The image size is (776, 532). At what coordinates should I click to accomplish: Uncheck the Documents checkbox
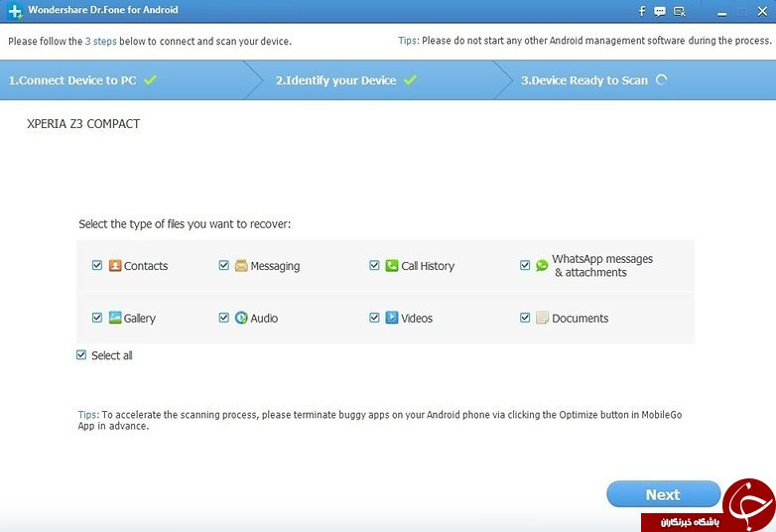pos(525,318)
